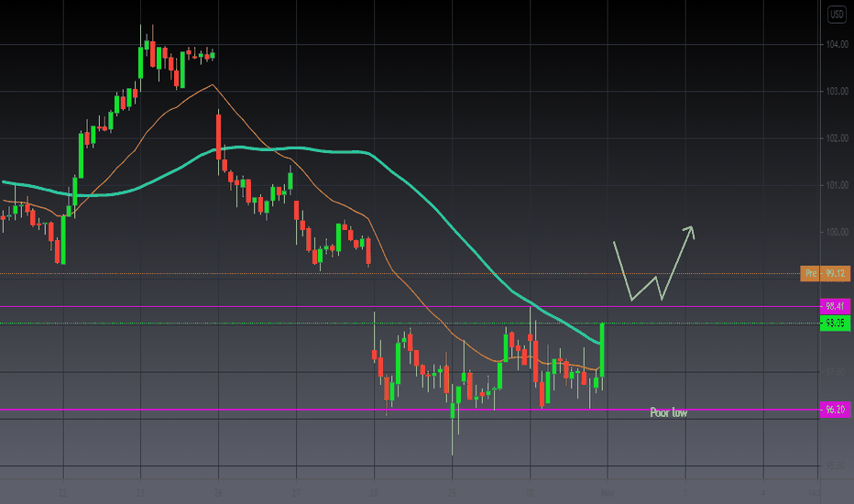Click the green 98.05 current price label

click(x=835, y=323)
